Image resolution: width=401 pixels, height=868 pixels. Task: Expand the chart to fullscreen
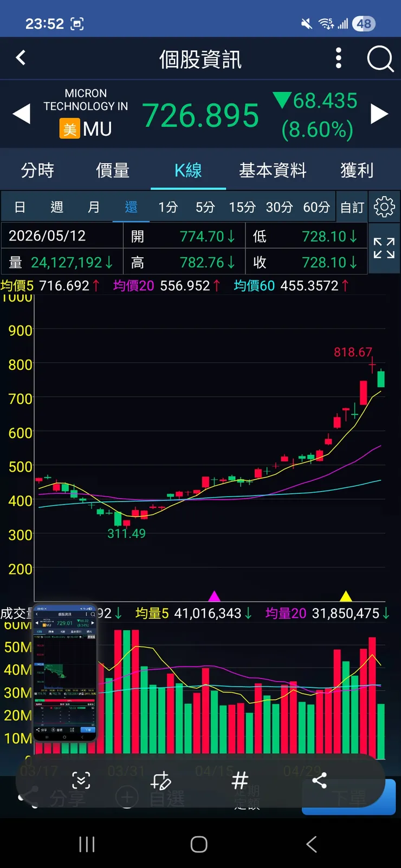pyautogui.click(x=384, y=248)
